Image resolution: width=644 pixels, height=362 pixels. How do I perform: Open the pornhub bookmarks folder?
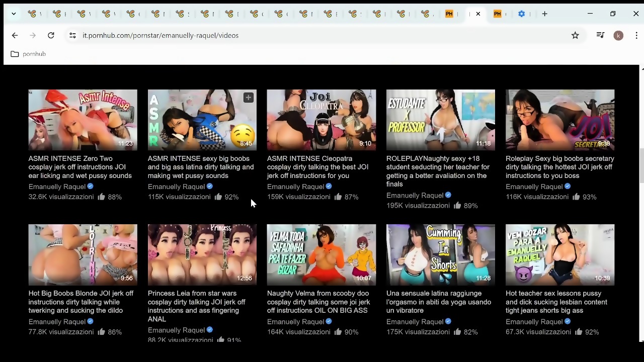coord(29,54)
